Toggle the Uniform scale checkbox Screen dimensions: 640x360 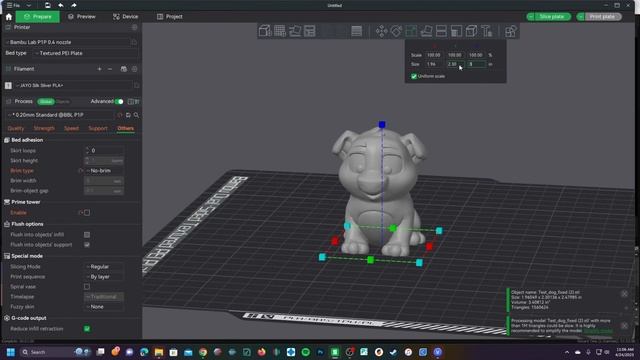click(414, 76)
